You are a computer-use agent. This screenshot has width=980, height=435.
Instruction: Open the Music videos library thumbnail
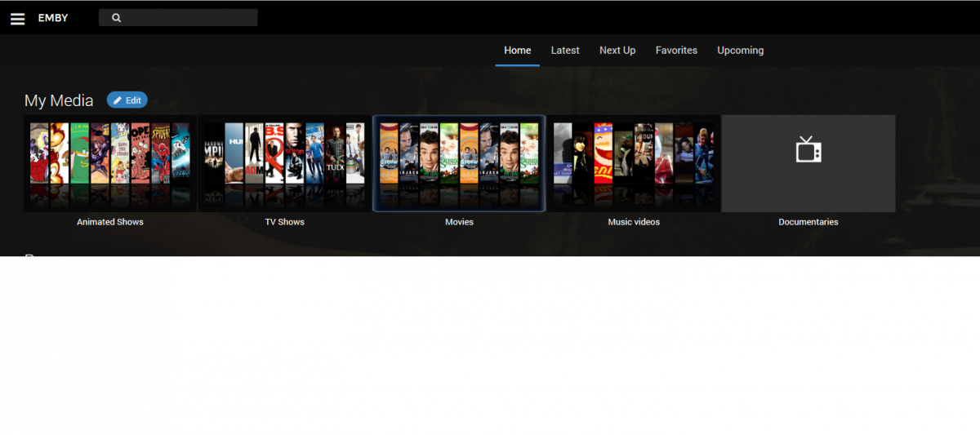(x=634, y=163)
